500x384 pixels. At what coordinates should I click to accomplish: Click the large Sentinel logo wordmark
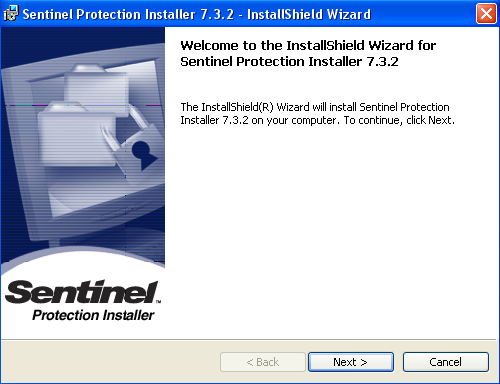coord(81,292)
